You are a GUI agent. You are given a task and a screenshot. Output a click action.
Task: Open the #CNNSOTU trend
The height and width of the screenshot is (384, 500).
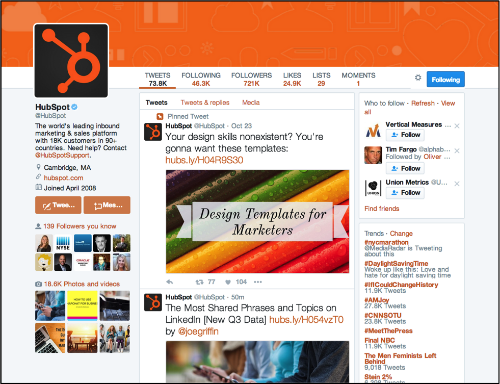(383, 315)
